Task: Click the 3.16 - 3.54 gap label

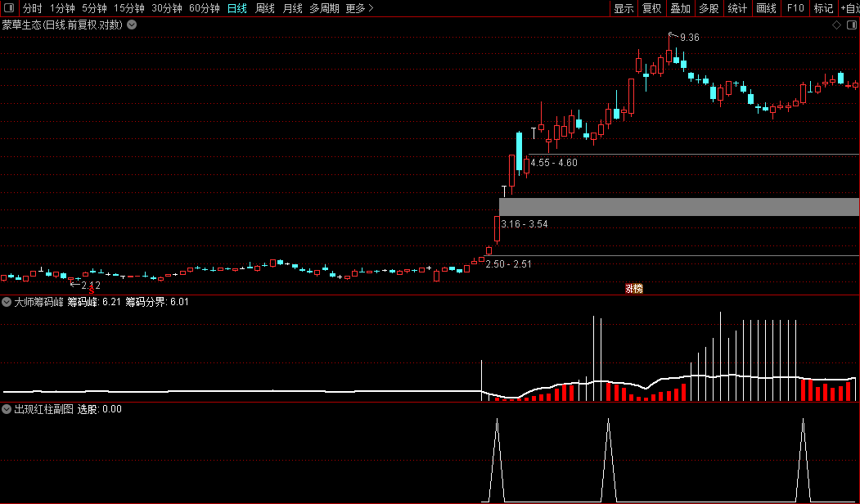Action: pyautogui.click(x=525, y=223)
